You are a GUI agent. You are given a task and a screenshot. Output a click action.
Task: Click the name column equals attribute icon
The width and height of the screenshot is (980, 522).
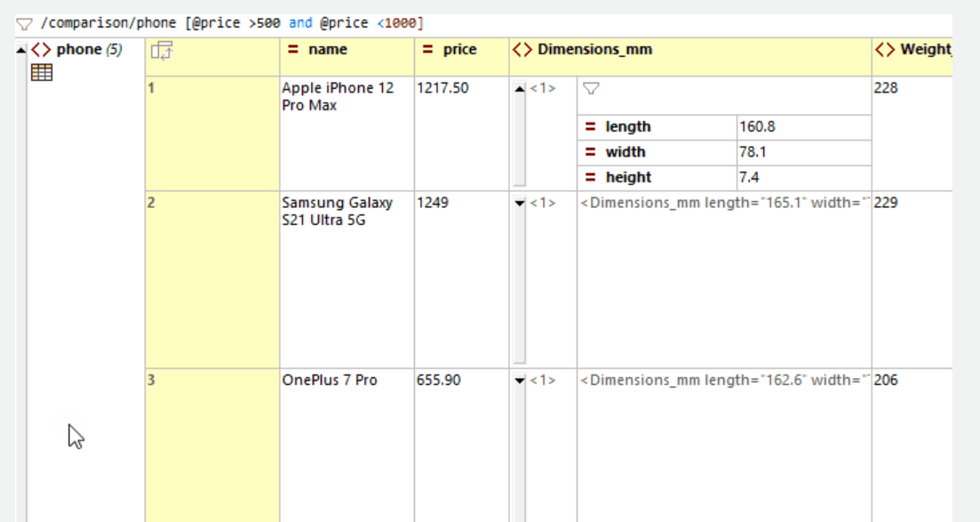pos(292,50)
